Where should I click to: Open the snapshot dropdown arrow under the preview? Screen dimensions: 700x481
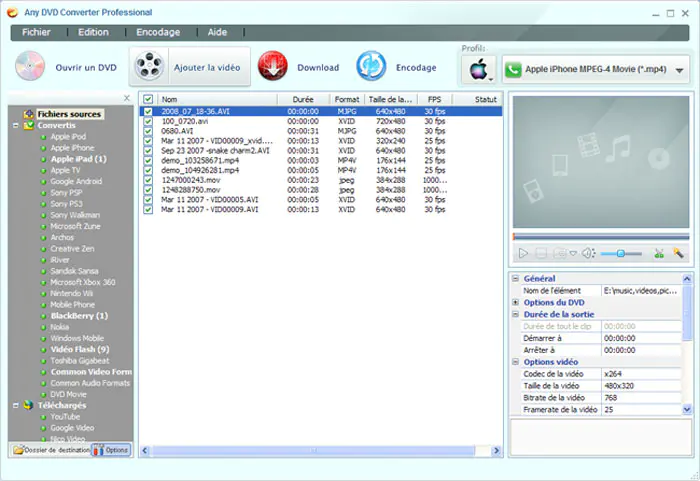pyautogui.click(x=573, y=253)
